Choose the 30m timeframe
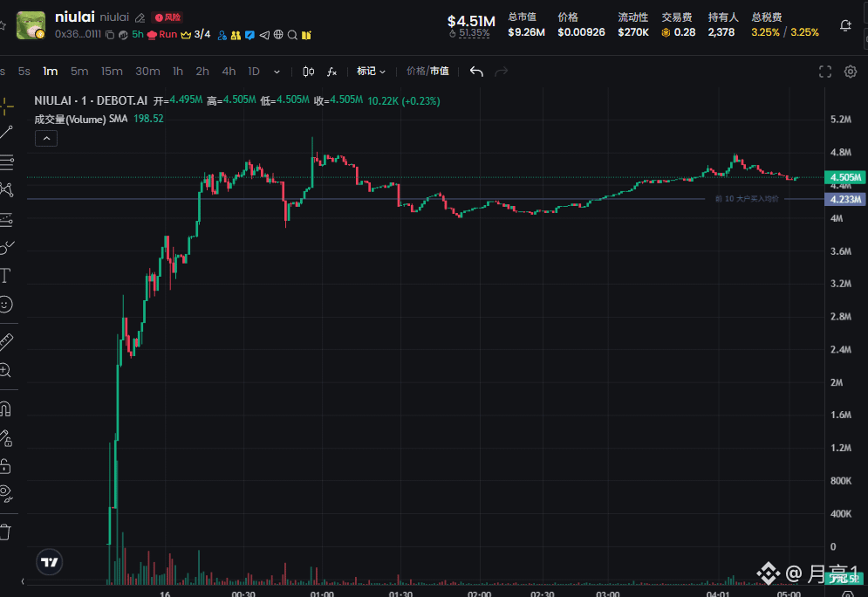Viewport: 868px width, 597px height. (147, 72)
